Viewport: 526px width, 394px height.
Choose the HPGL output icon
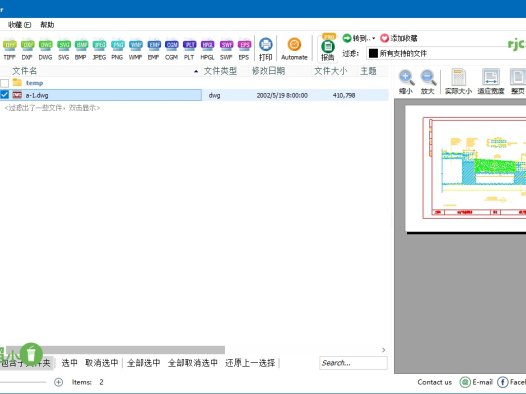point(207,50)
